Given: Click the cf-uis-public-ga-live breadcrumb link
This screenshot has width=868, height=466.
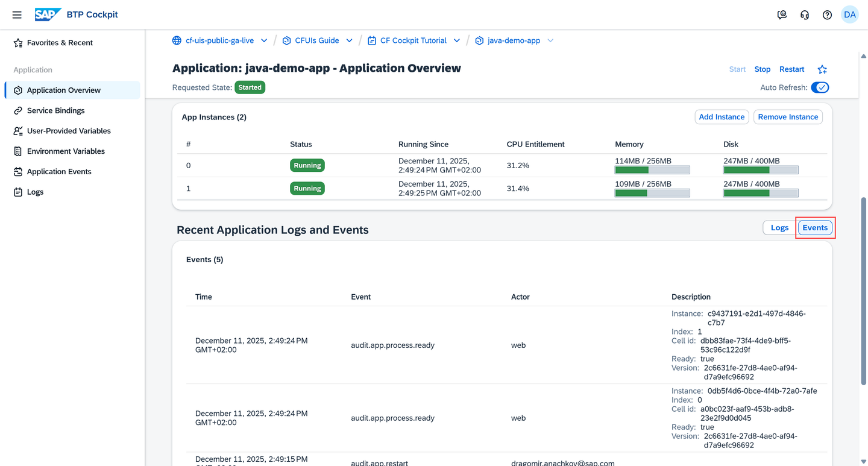Looking at the screenshot, I should [x=219, y=40].
